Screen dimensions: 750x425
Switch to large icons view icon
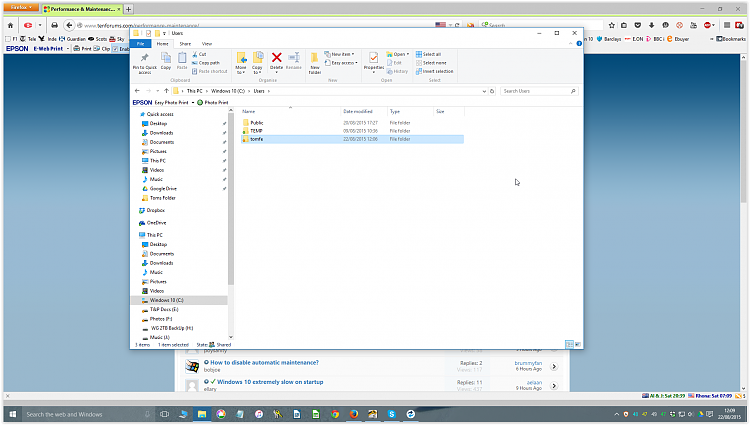(x=578, y=344)
